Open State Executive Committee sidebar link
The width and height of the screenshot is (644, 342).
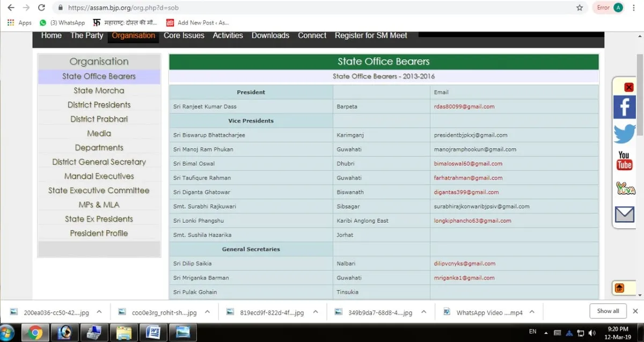click(x=99, y=191)
